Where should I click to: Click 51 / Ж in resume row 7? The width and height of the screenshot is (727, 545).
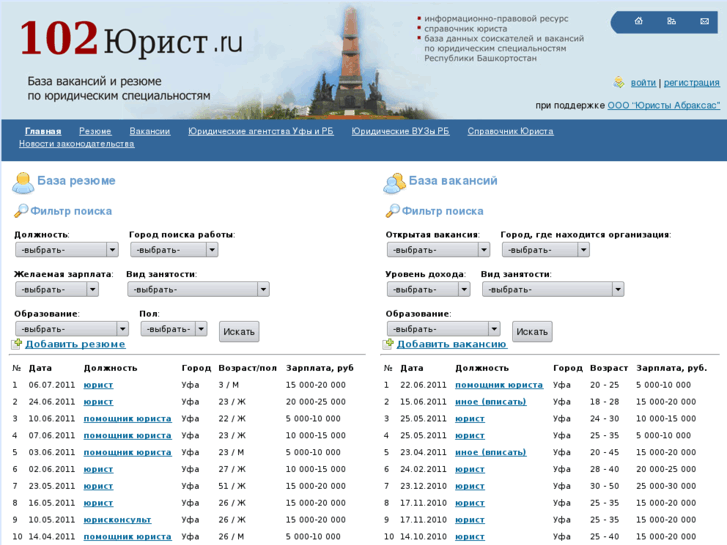tap(232, 486)
